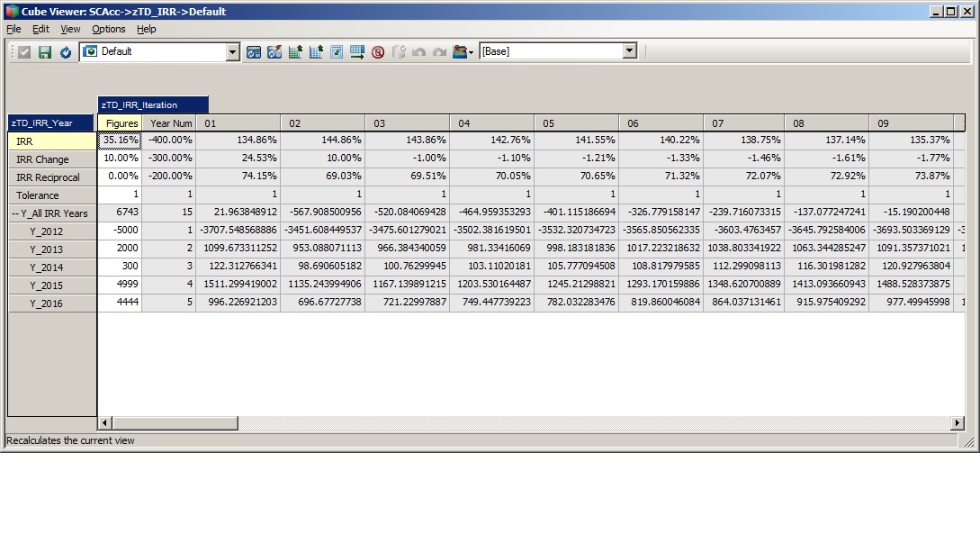The image size is (980, 553).
Task: Select the Figures column header
Action: click(120, 123)
